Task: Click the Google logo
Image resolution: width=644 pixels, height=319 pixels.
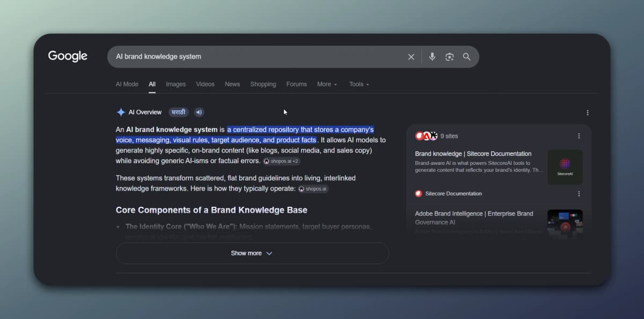Action: click(68, 56)
